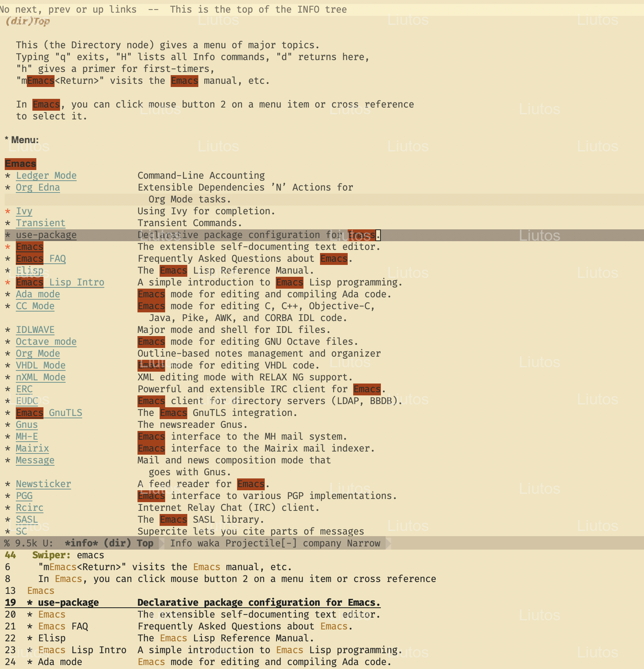Click the * Menu: heading
Image resolution: width=644 pixels, height=669 pixels.
coord(22,140)
